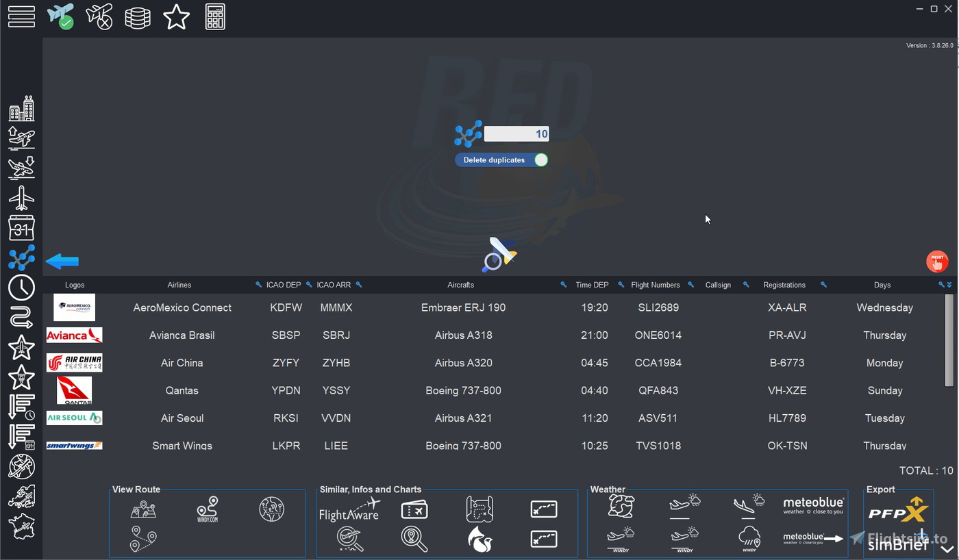The image size is (959, 560).
Task: Expand the chevron at the bottom right corner
Action: point(947,547)
